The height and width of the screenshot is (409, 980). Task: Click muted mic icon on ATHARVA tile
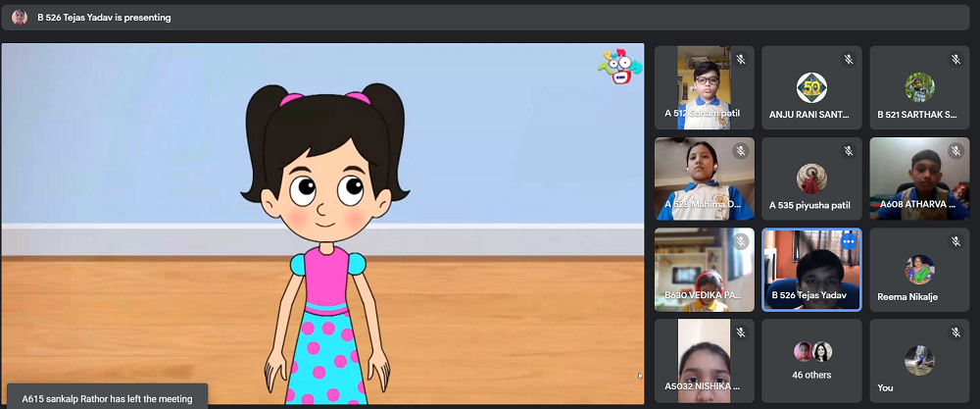click(x=955, y=151)
